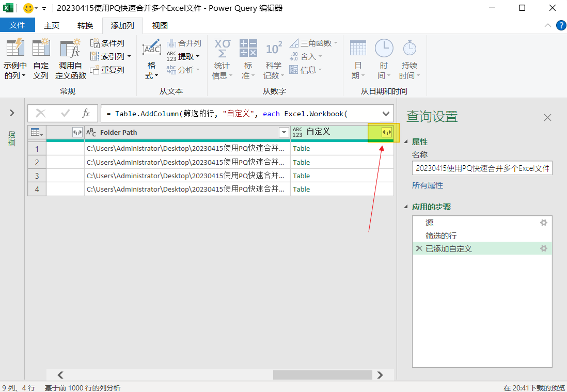Click the scroll left arrow
567x392 pixels.
point(60,374)
